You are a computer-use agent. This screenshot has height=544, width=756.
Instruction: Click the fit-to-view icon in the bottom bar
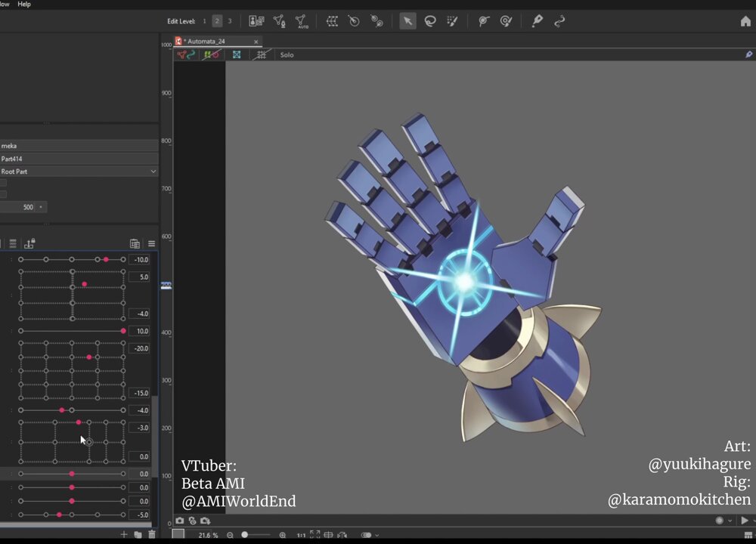[315, 535]
